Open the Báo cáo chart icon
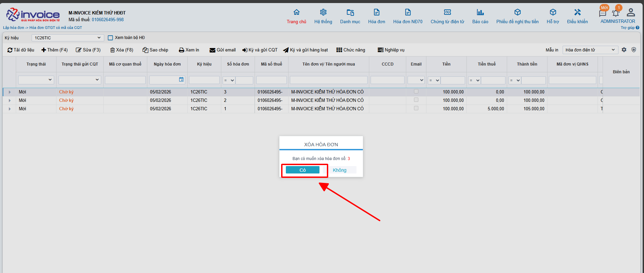The image size is (644, 273). pyautogui.click(x=480, y=12)
